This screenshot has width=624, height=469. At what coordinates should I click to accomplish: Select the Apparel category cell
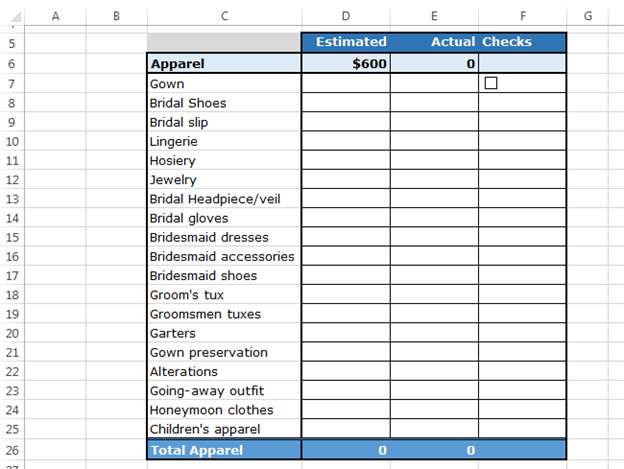click(224, 63)
